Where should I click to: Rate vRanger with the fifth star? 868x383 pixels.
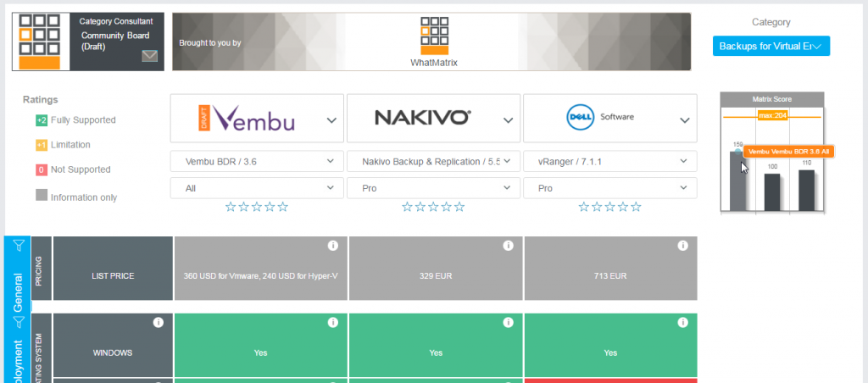tap(636, 207)
